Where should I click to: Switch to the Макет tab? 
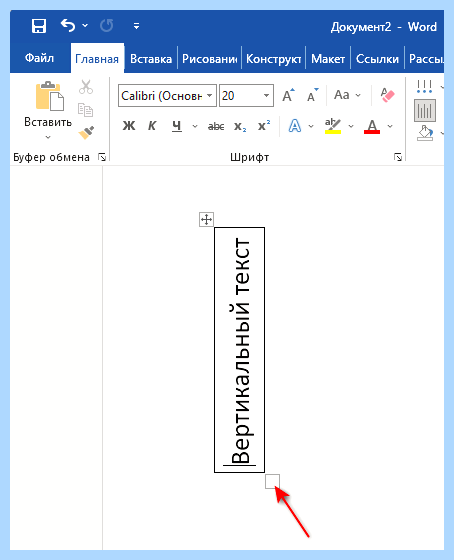coord(328,59)
